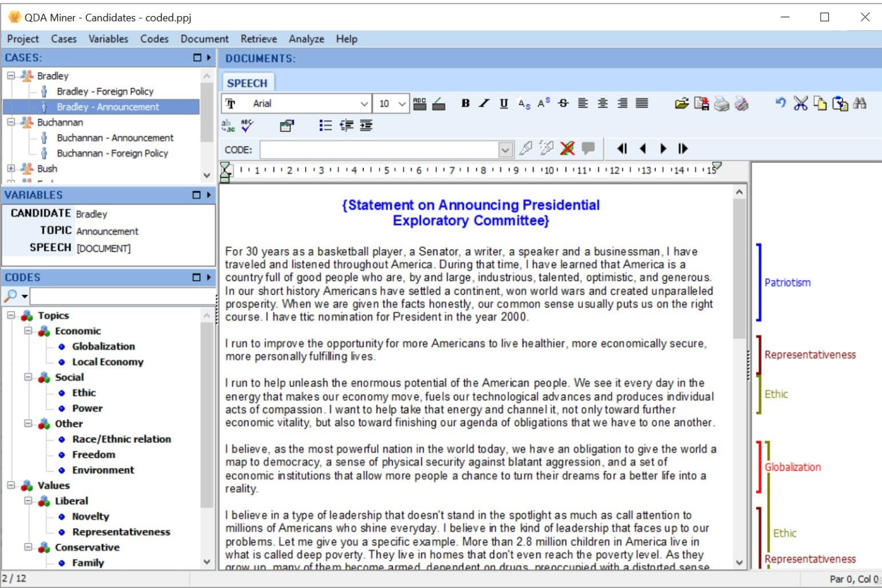The height and width of the screenshot is (588, 882).
Task: Click the right indent marker on ruler
Action: coord(717,166)
